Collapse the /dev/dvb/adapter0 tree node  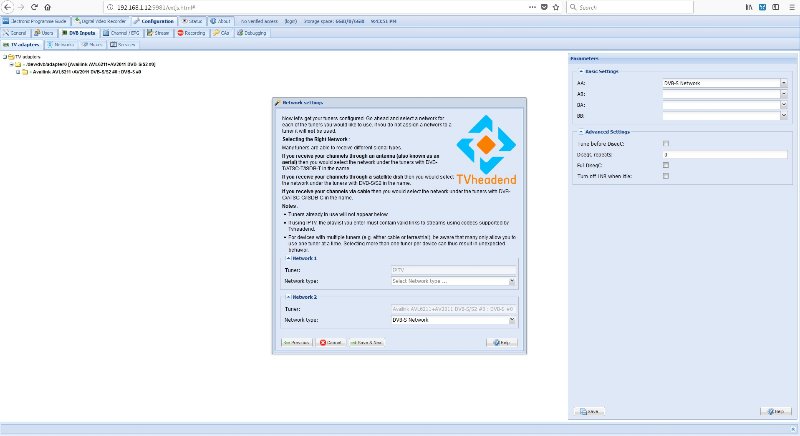11,64
